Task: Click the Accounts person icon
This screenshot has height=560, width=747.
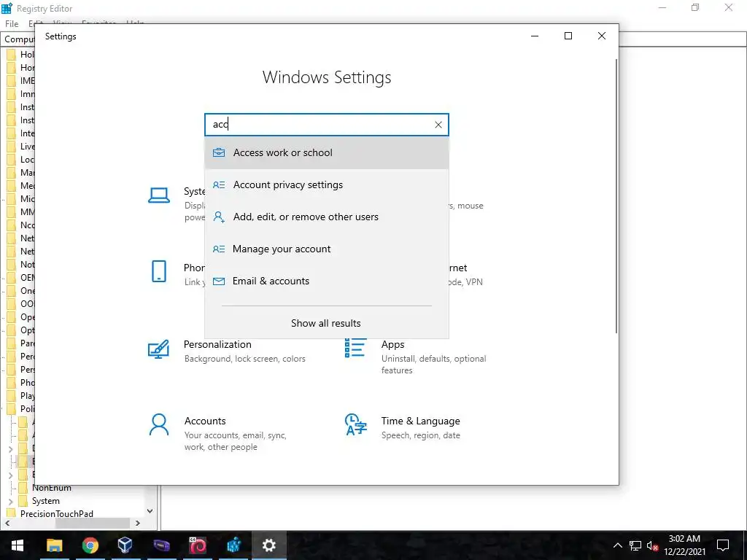Action: (158, 425)
